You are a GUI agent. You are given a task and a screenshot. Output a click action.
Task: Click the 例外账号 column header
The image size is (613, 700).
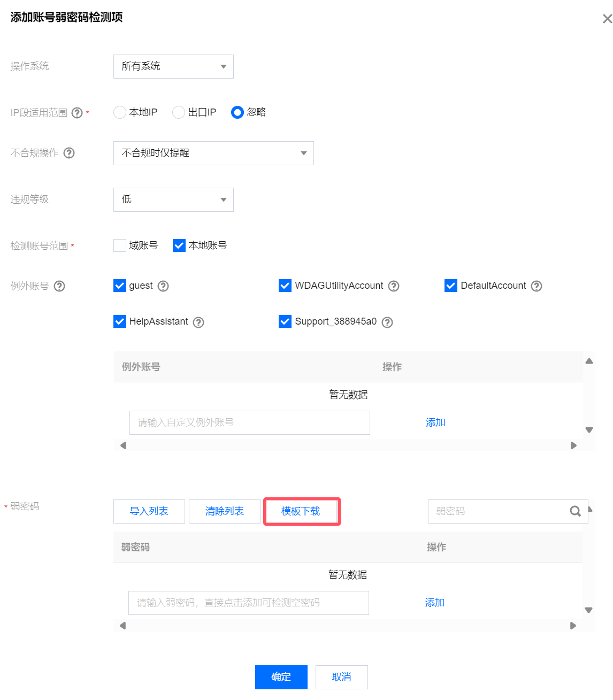pyautogui.click(x=141, y=367)
